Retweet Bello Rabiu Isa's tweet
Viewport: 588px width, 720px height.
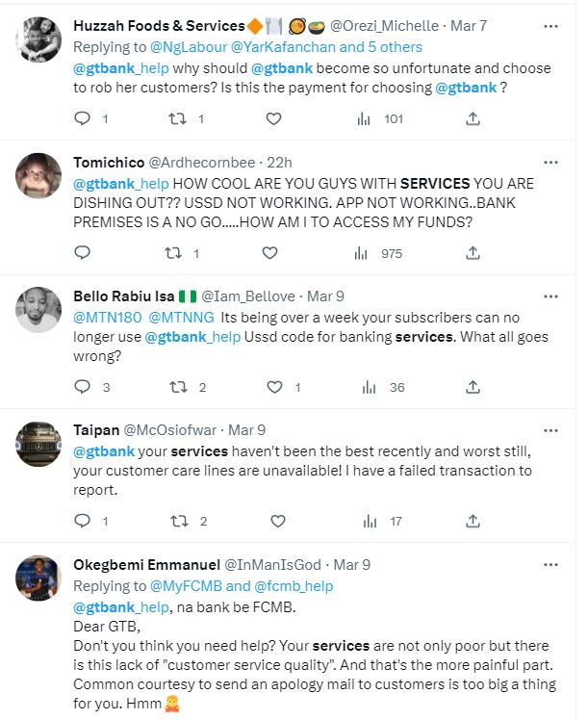[x=179, y=387]
